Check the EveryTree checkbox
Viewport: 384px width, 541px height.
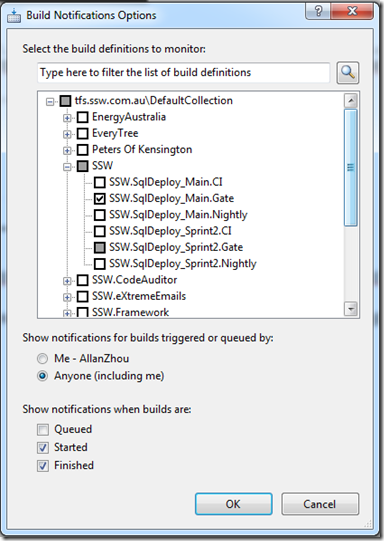pos(82,134)
